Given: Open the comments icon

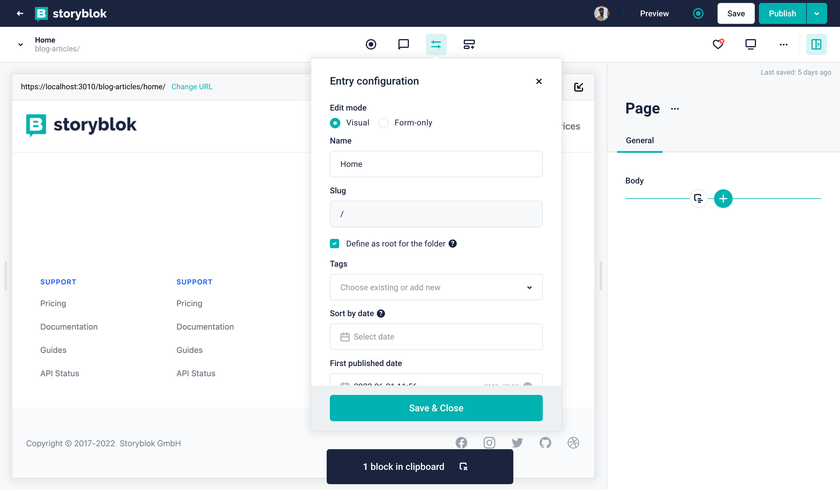Looking at the screenshot, I should [x=403, y=44].
